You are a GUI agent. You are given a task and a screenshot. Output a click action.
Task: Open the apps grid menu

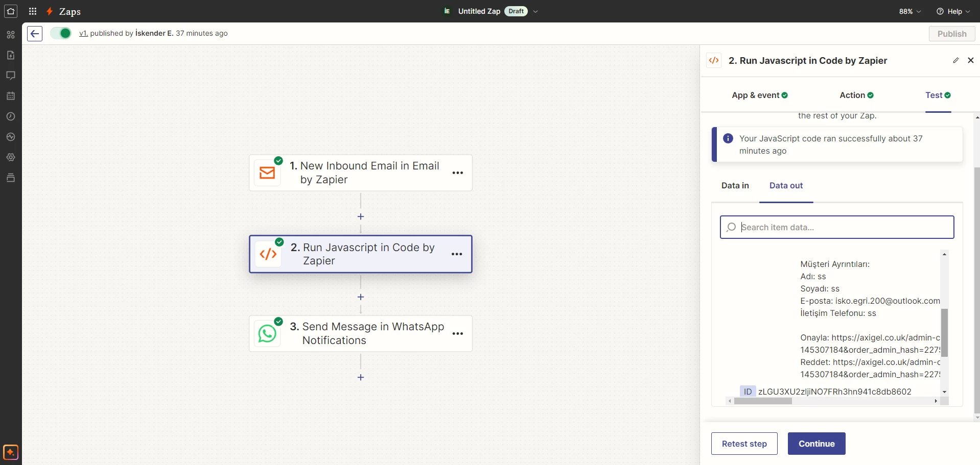point(33,11)
